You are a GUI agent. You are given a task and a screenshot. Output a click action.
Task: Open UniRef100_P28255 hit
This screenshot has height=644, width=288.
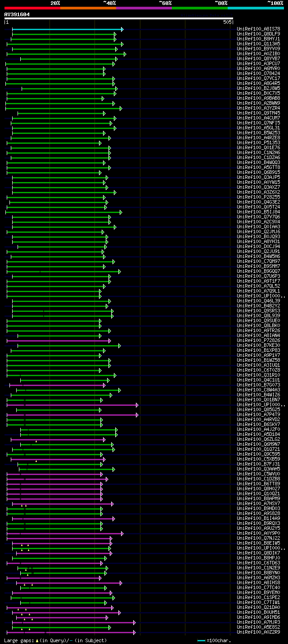[x=258, y=197]
